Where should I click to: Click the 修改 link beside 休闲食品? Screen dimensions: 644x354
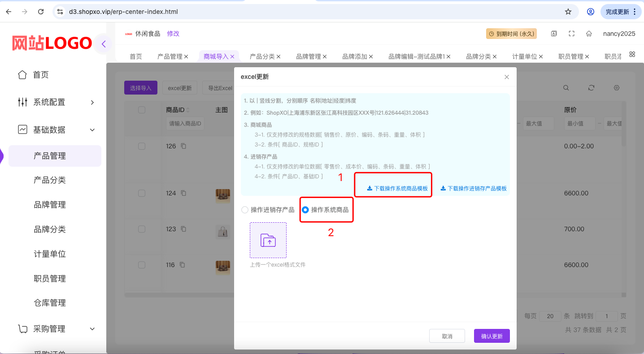pyautogui.click(x=173, y=34)
